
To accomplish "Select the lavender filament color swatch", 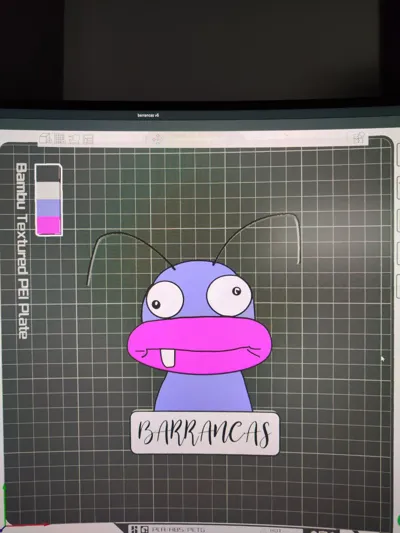I will (x=49, y=208).
